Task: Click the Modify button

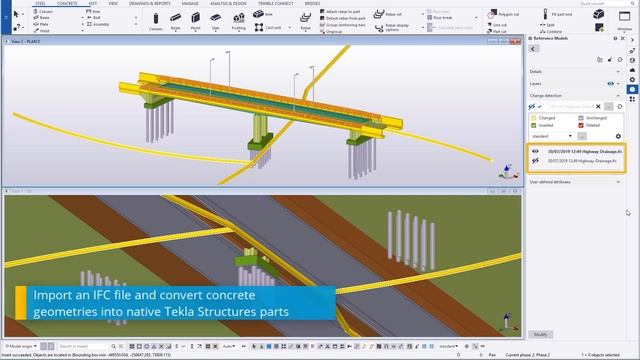Action: [540, 335]
